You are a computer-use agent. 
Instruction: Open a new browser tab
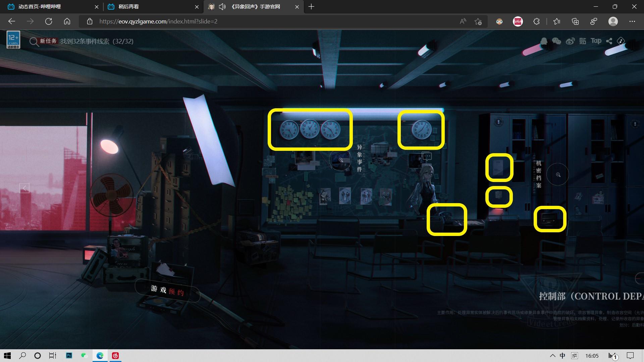pyautogui.click(x=311, y=7)
